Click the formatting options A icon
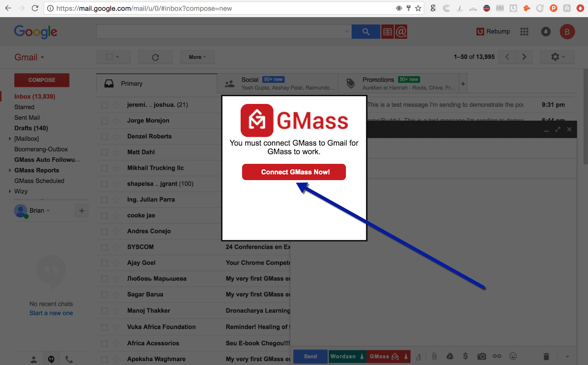 point(419,356)
